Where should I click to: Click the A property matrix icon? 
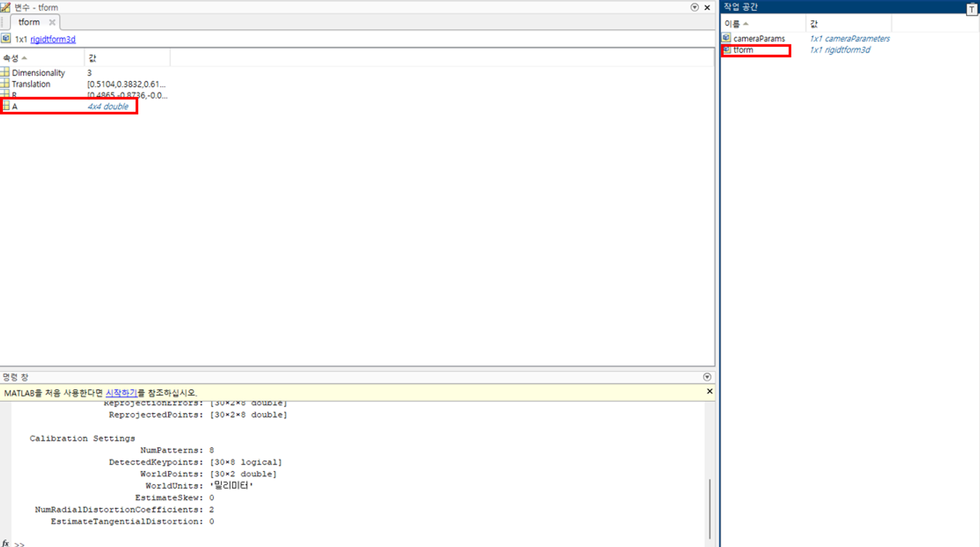(6, 106)
